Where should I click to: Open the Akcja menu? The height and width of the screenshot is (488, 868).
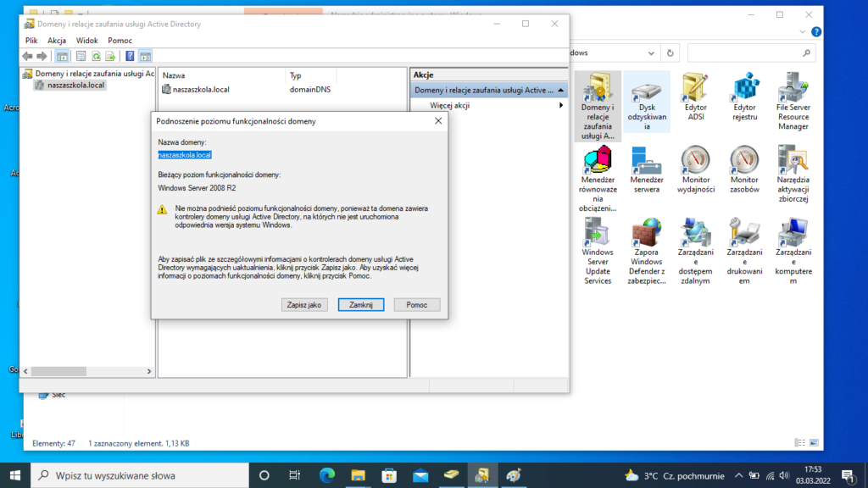point(57,41)
